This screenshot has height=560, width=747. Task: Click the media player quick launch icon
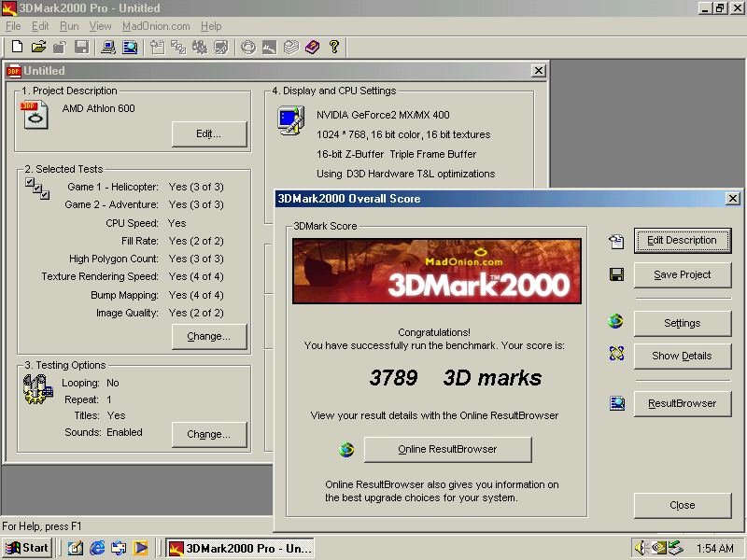140,548
